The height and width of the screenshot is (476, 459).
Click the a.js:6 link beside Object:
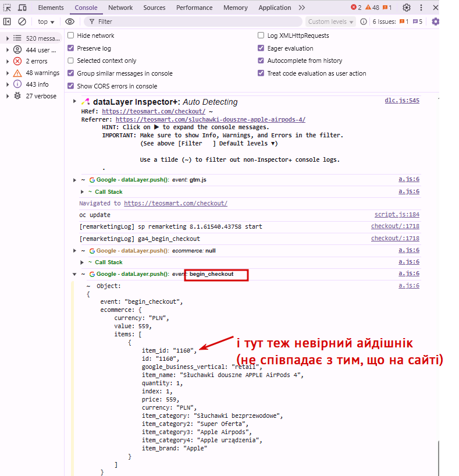click(409, 286)
